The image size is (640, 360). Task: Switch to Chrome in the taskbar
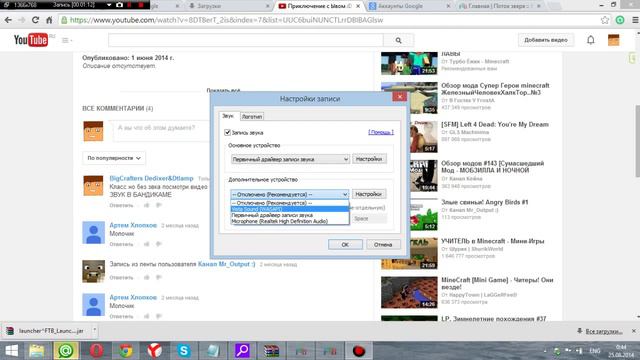click(x=125, y=351)
